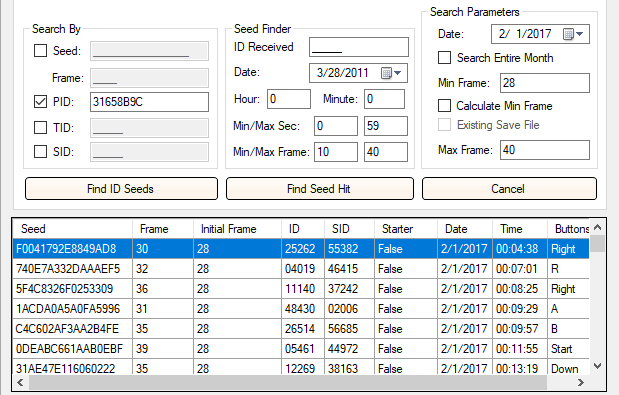Screen dimensions: 619x395
Task: Click horizontal scrollbar right arrow
Action: tap(580, 382)
